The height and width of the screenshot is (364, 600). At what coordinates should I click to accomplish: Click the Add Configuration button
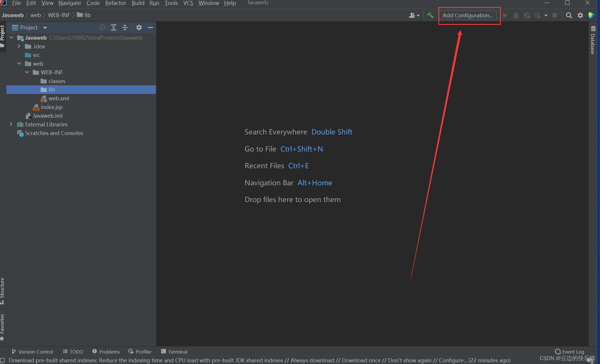click(x=468, y=15)
